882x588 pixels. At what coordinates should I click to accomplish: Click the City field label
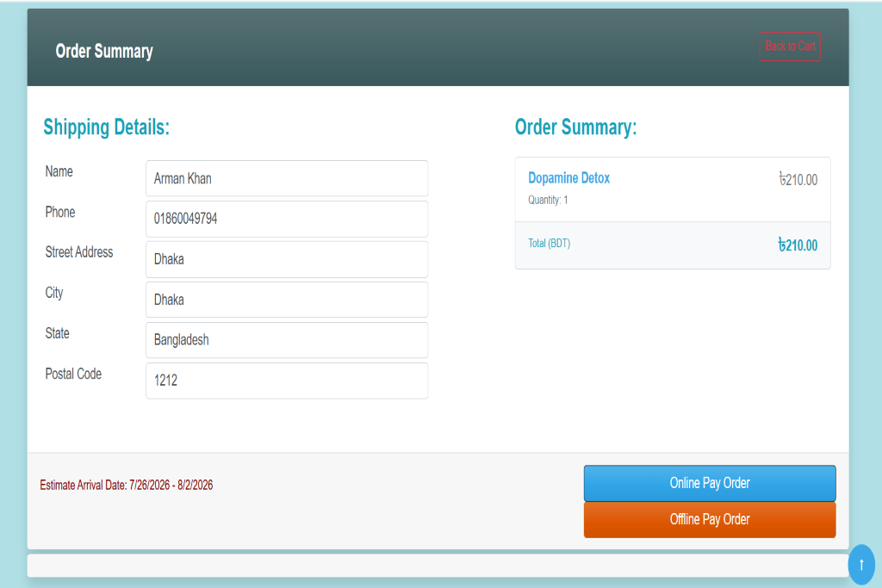(54, 293)
